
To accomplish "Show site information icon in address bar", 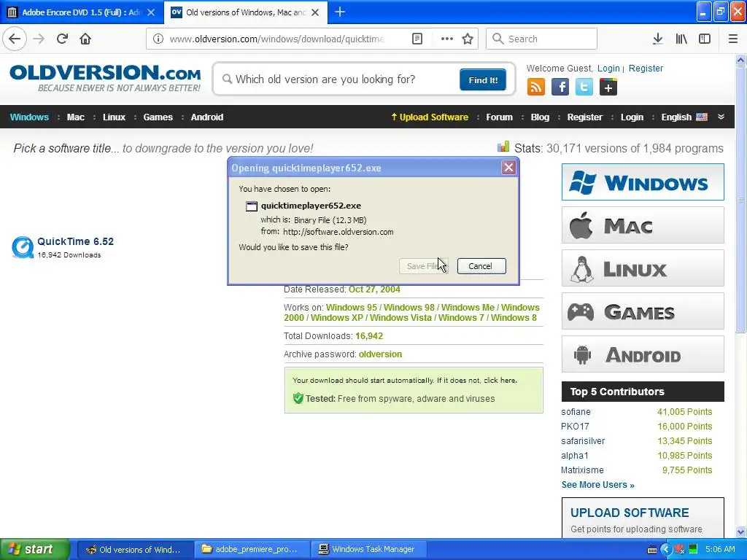I will click(x=158, y=39).
